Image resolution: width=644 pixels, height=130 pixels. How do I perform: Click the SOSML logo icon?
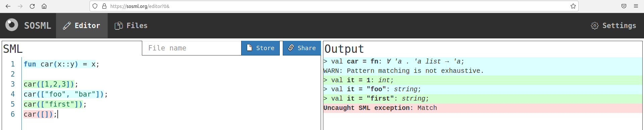(12, 25)
